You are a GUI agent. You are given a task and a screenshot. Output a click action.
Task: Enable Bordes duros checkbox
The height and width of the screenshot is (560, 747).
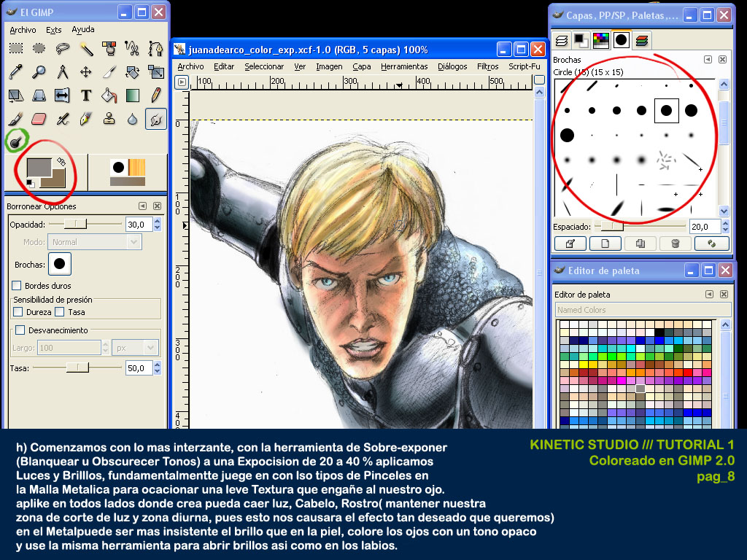click(x=17, y=286)
